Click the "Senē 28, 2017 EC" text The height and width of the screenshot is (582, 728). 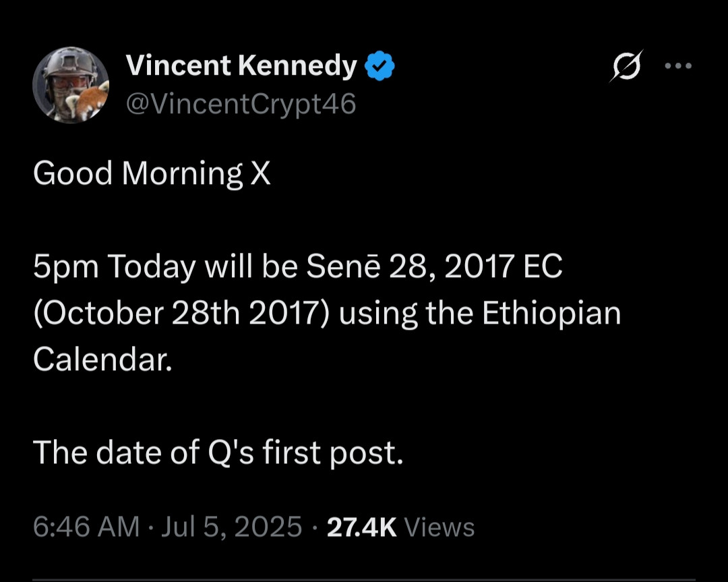[434, 268]
